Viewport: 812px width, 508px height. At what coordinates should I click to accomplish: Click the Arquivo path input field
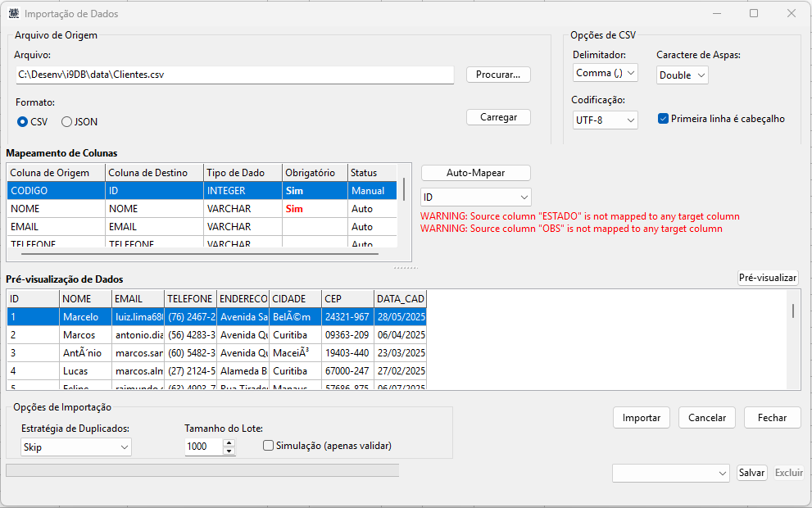click(x=235, y=75)
